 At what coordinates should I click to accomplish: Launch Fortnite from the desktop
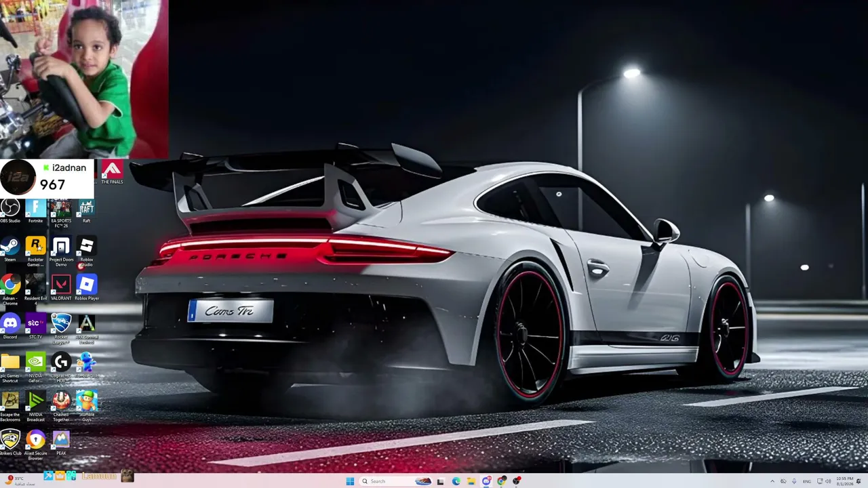click(x=35, y=211)
